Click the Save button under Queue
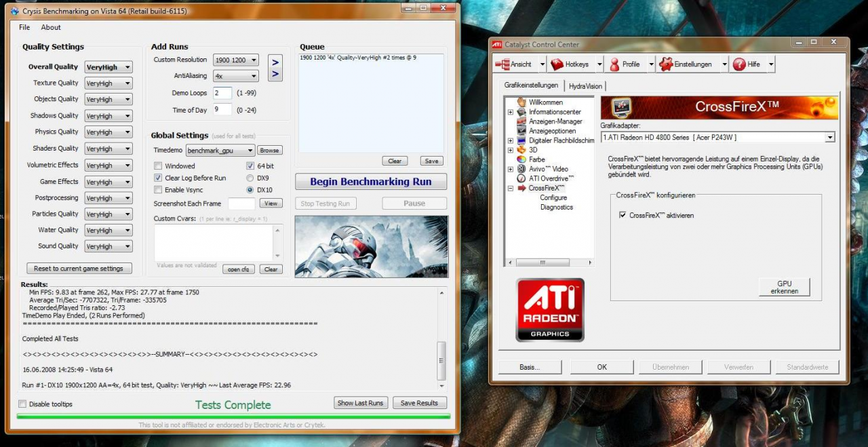The width and height of the screenshot is (868, 447). pos(431,161)
